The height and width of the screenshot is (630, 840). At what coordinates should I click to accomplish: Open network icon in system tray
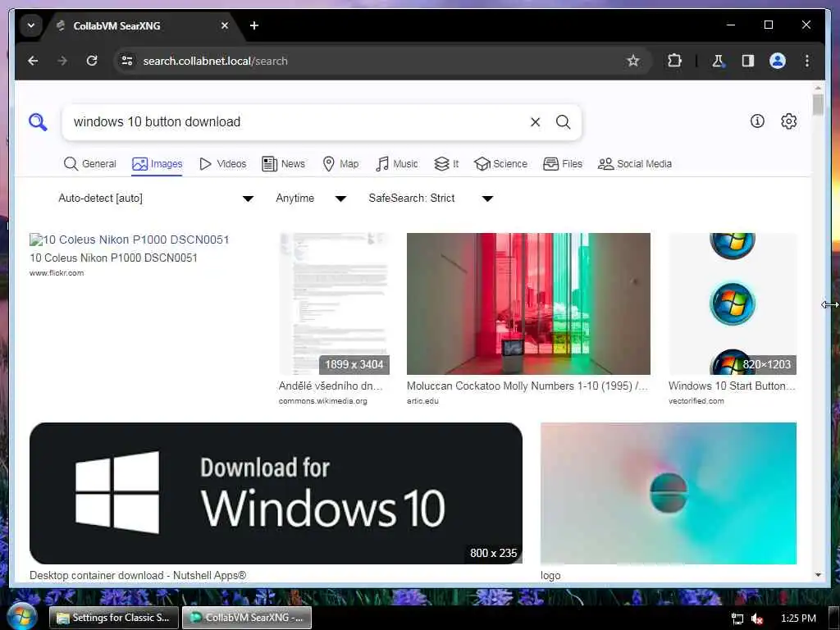(737, 619)
